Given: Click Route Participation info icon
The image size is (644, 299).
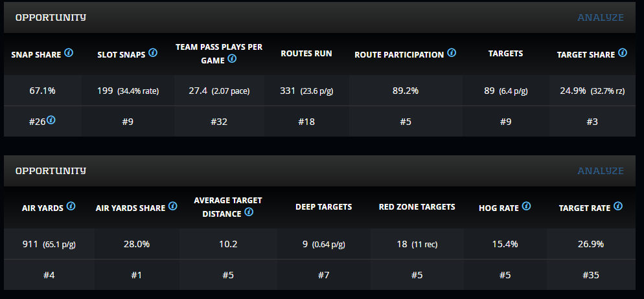Looking at the screenshot, I should point(452,53).
